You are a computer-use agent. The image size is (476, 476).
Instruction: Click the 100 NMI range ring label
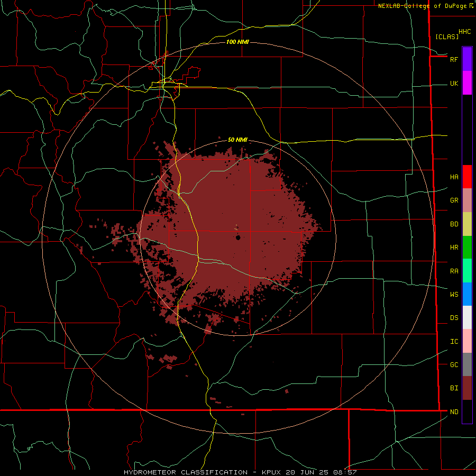click(x=237, y=42)
